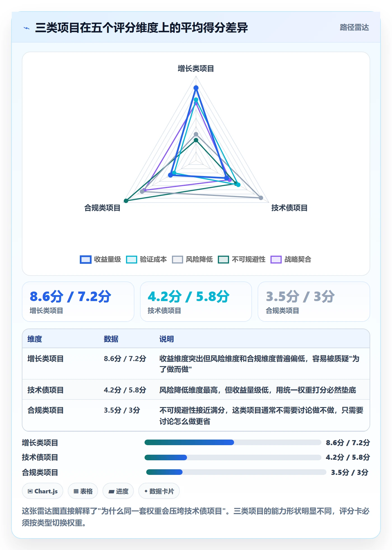Viewport: 392px width, 550px height.
Task: Click the 进度 tag chip
Action: coord(118,491)
